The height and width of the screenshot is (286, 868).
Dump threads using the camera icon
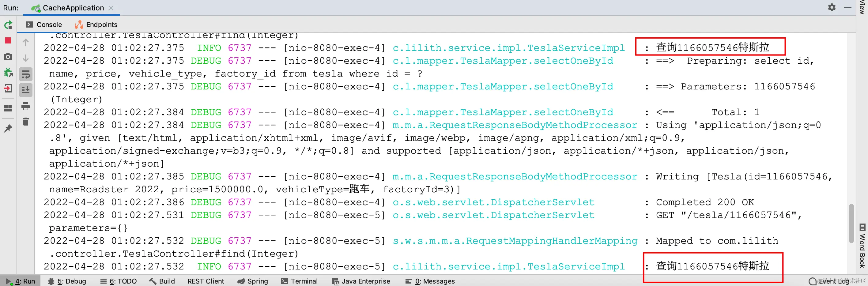(x=8, y=57)
